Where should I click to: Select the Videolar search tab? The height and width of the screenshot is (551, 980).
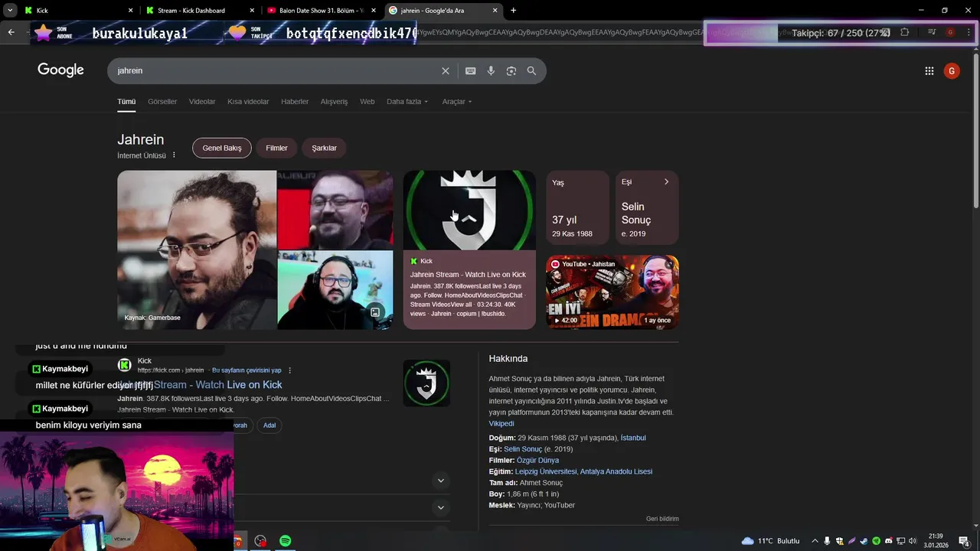(202, 102)
